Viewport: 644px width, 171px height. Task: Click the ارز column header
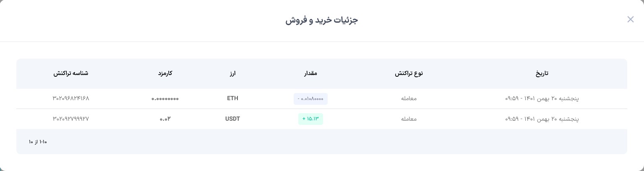pyautogui.click(x=232, y=73)
